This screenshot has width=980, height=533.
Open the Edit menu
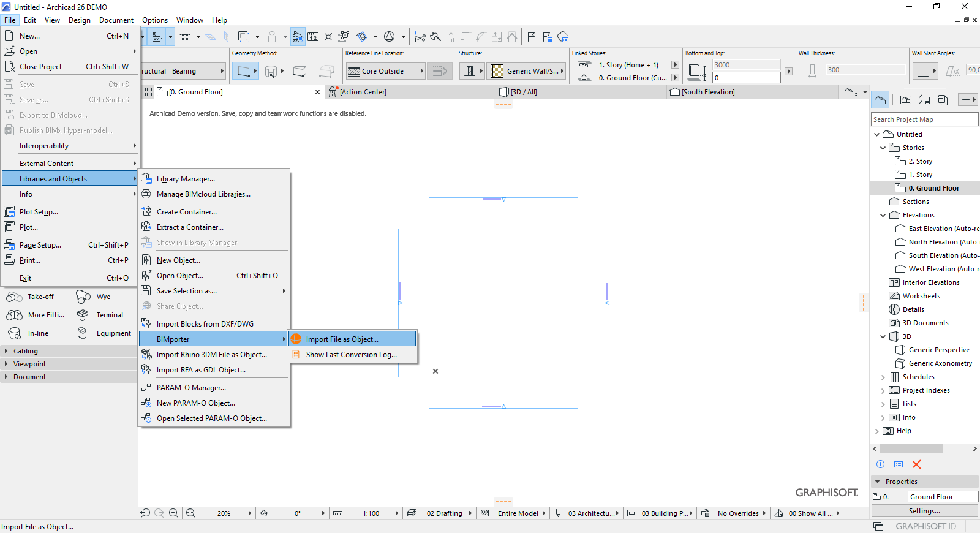tap(30, 20)
